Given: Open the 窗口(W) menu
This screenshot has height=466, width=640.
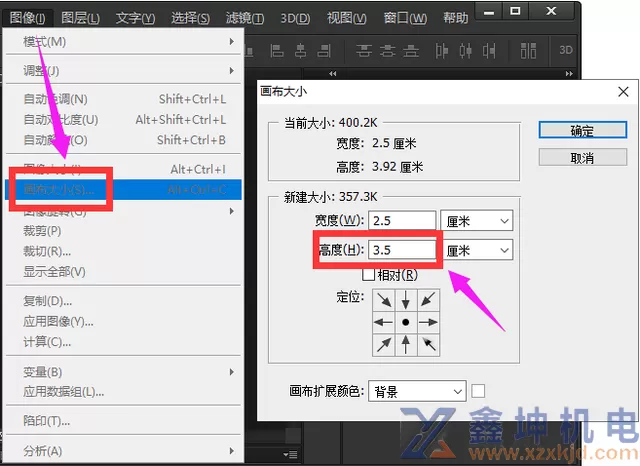Looking at the screenshot, I should pyautogui.click(x=405, y=18).
